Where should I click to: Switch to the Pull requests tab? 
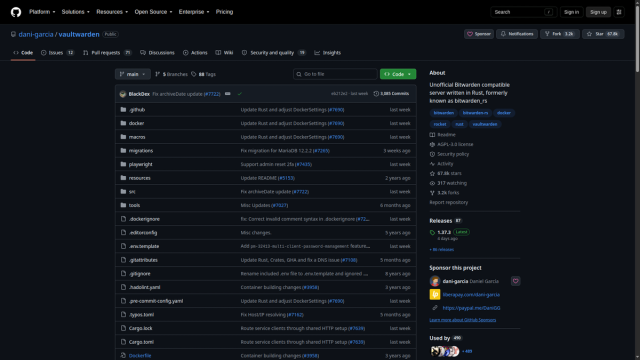(107, 53)
